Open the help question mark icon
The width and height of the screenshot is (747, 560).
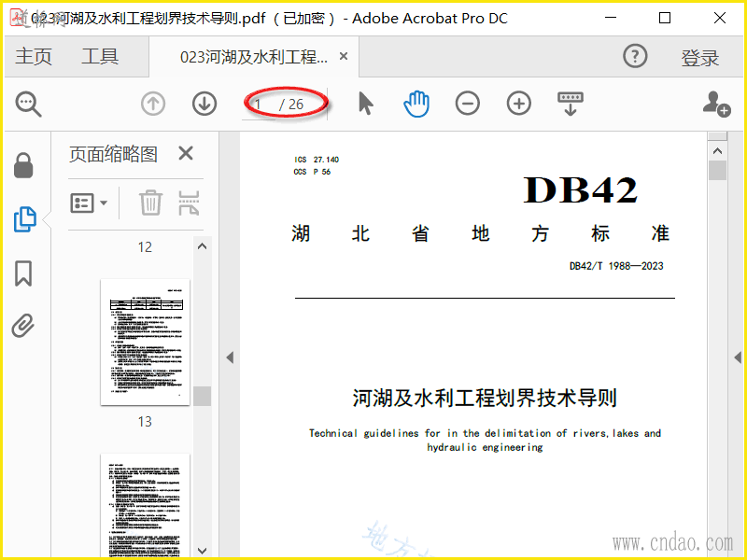[635, 56]
